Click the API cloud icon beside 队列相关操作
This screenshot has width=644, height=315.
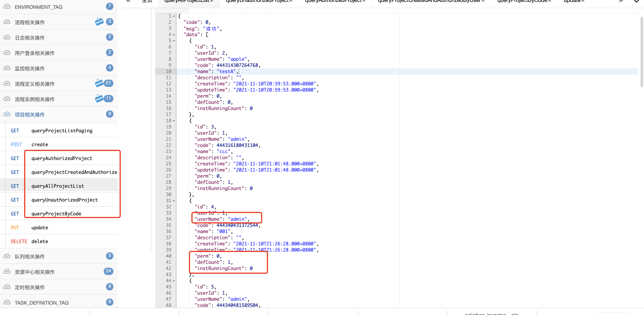tap(7, 256)
